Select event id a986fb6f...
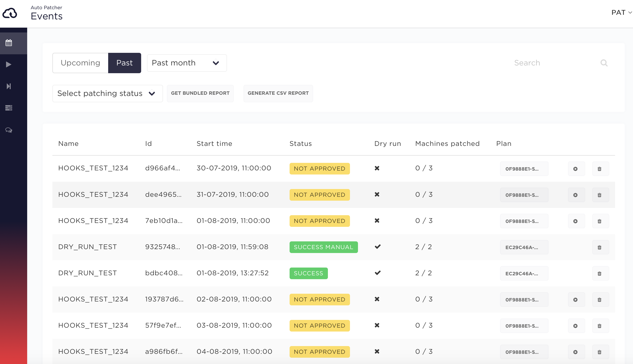Image resolution: width=633 pixels, height=364 pixels. click(164, 352)
